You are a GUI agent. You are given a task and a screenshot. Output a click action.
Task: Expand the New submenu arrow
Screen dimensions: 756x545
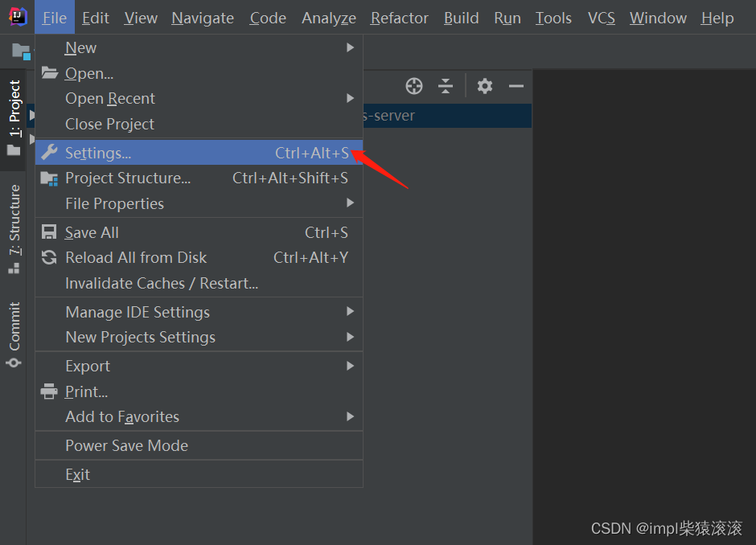tap(350, 47)
